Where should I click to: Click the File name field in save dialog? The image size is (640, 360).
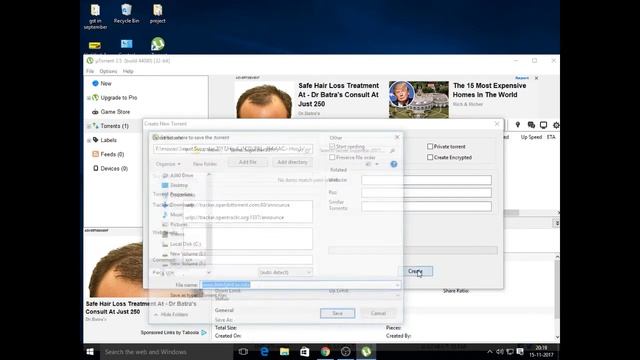[x=300, y=284]
